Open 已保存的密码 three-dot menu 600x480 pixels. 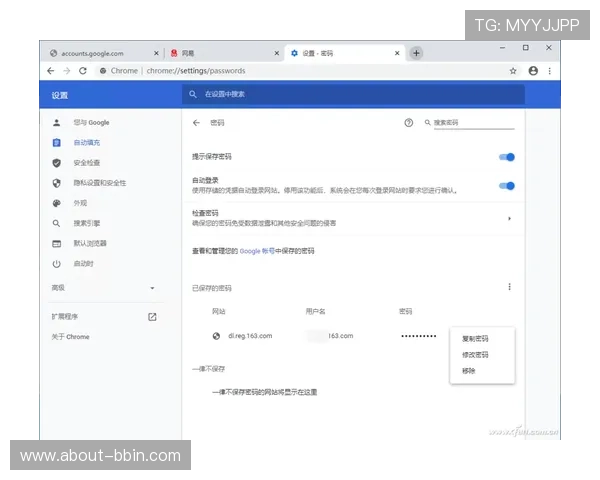[509, 287]
